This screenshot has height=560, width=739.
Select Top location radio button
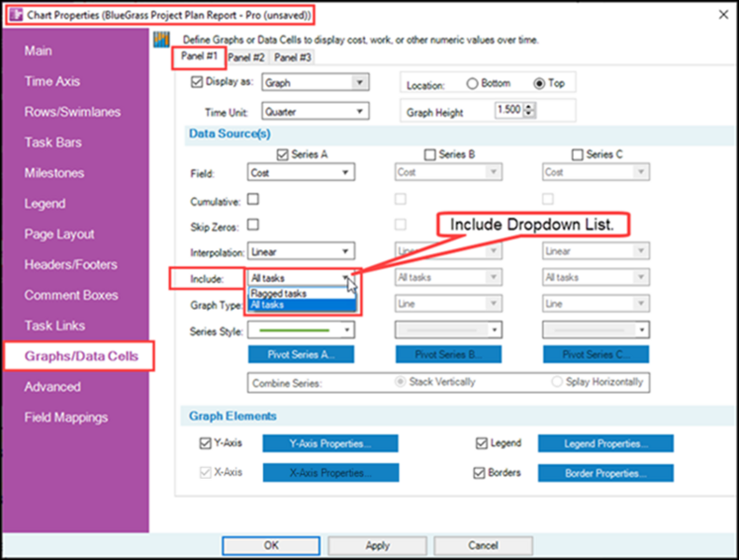[538, 83]
